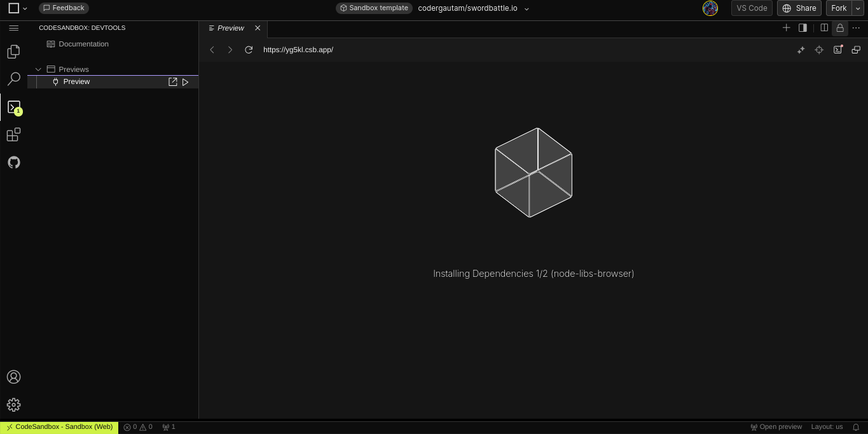Open preview in new window icon
Viewport: 868px width, 434px height.
point(856,50)
